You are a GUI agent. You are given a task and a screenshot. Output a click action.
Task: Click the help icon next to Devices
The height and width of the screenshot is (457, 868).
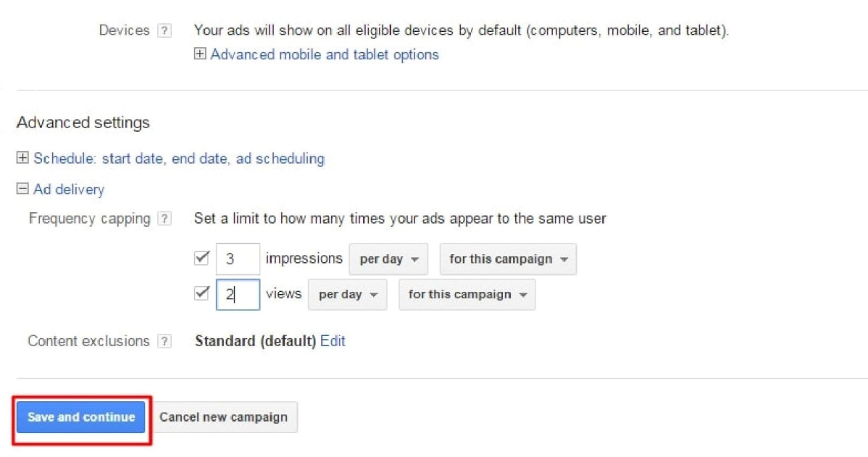tap(165, 31)
